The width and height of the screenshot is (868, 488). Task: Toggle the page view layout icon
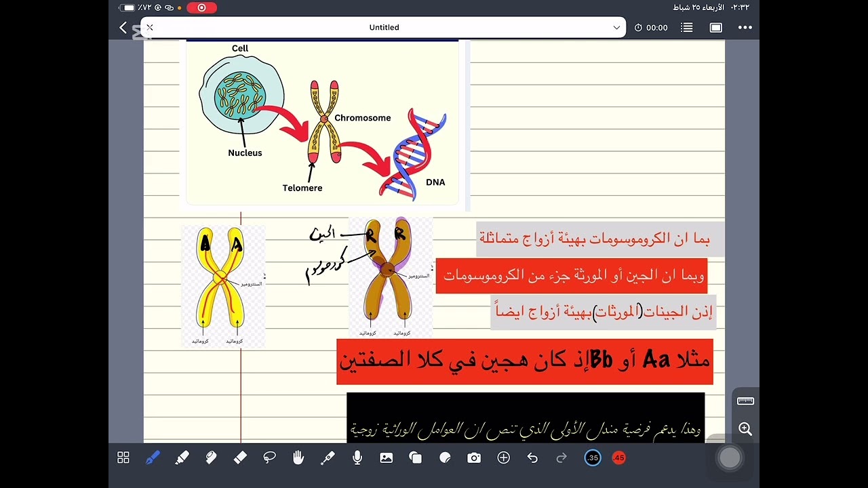(716, 28)
